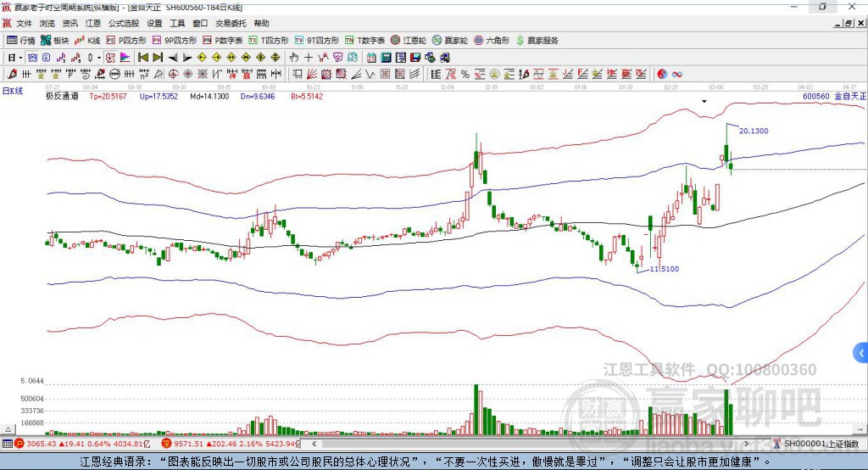Click Md=14.1300 value
This screenshot has height=470, width=868.
coord(209,97)
